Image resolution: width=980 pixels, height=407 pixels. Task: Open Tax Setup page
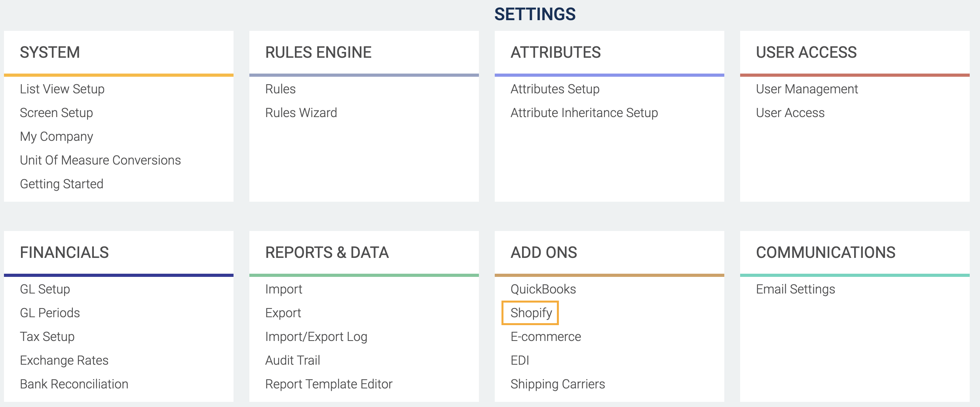47,337
